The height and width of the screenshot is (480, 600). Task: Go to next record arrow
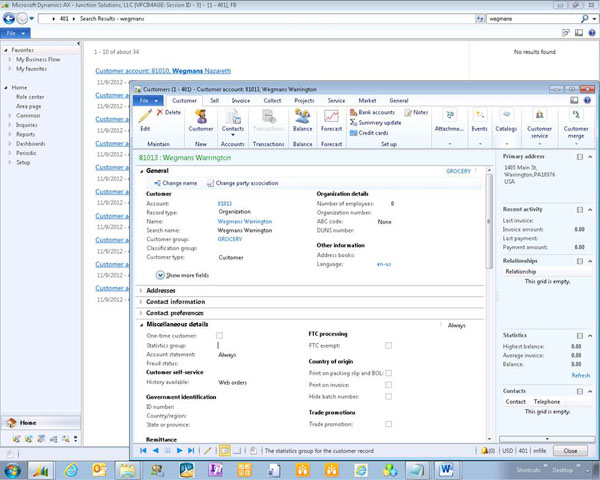179,451
